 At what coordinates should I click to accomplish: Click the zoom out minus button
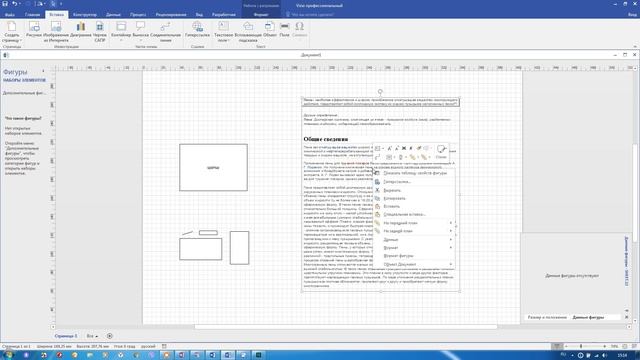(567, 346)
